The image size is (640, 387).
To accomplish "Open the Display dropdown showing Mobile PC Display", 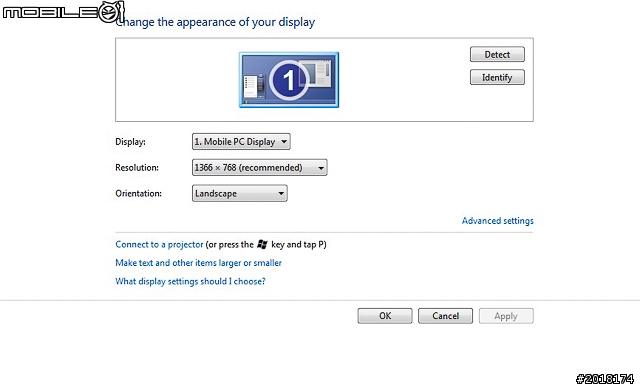I will coord(241,142).
